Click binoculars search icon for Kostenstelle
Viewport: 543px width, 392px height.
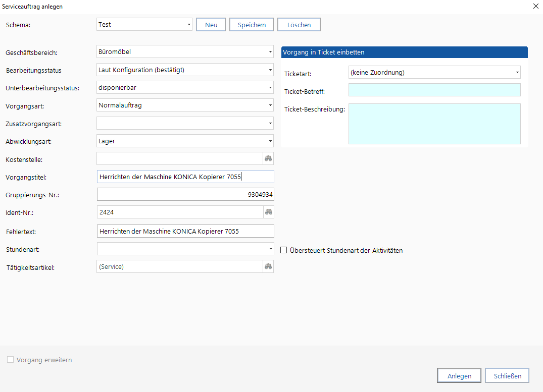click(268, 158)
